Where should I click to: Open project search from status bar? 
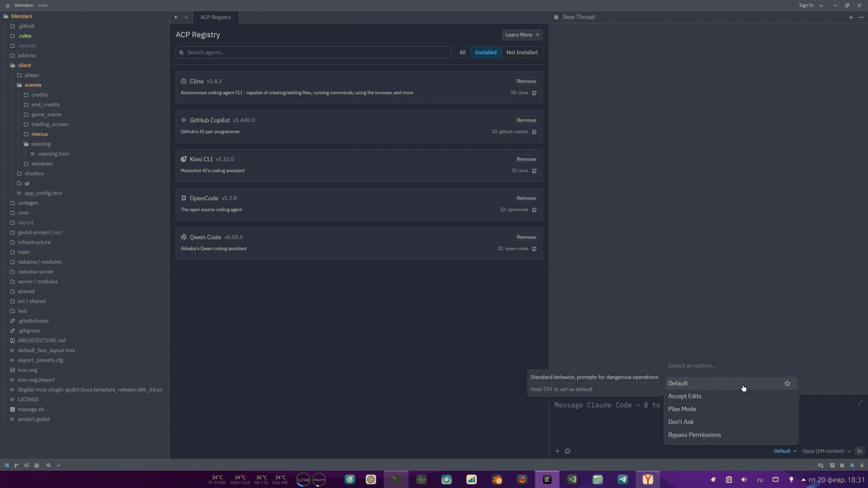pos(48,465)
